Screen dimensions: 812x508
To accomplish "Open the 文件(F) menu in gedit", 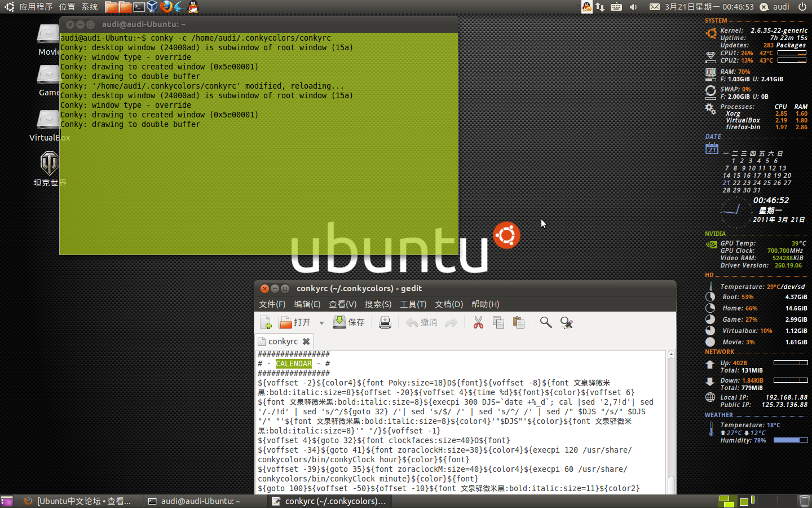I will (x=272, y=304).
